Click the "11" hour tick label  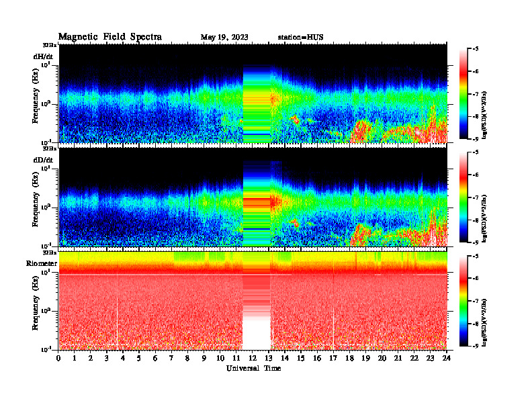pos(236,359)
